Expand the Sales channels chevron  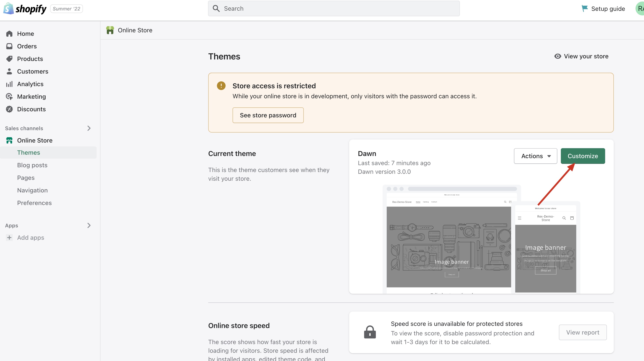click(89, 128)
